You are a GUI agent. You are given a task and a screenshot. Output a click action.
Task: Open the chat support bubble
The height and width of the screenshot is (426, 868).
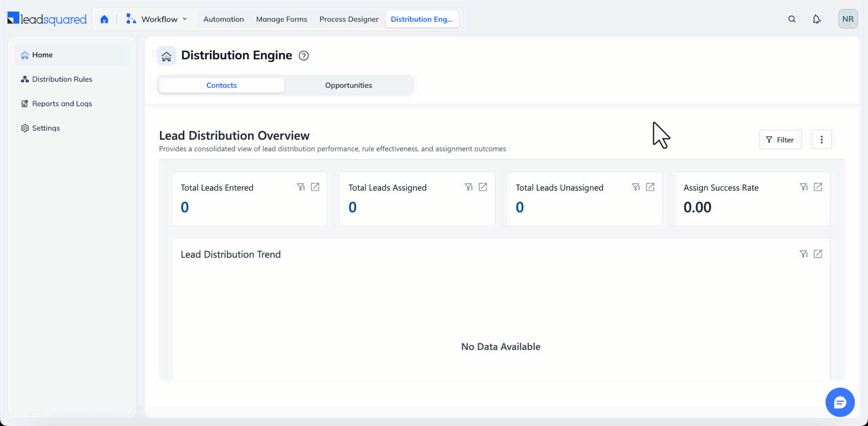840,402
